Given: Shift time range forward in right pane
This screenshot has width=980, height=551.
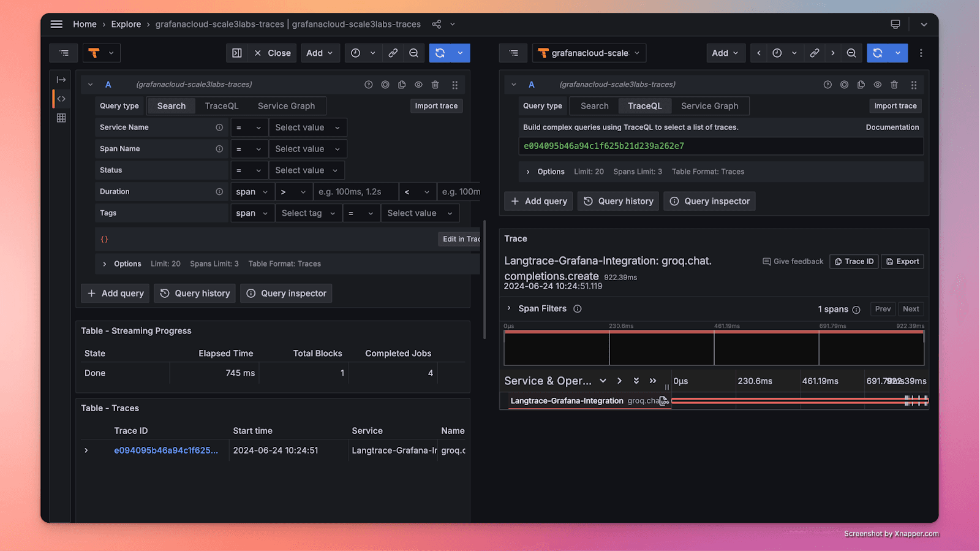Looking at the screenshot, I should (x=833, y=53).
